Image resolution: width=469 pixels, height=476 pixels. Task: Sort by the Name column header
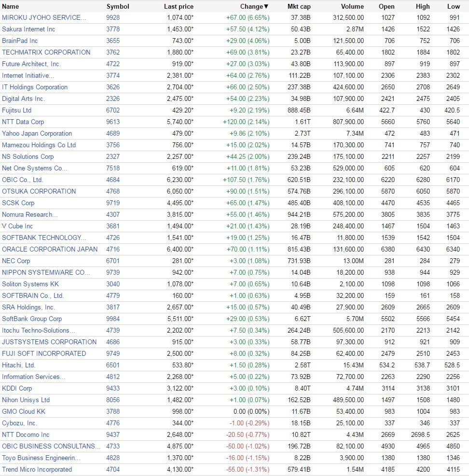pos(10,6)
